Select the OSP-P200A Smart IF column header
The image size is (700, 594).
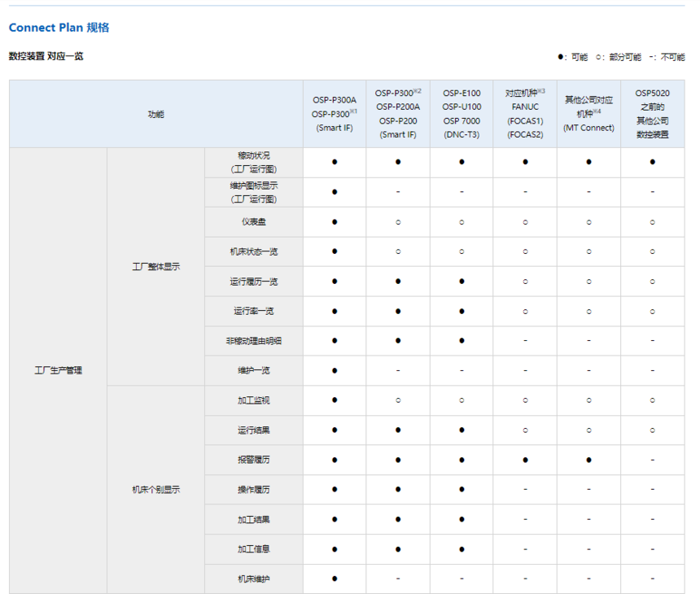[x=398, y=114]
